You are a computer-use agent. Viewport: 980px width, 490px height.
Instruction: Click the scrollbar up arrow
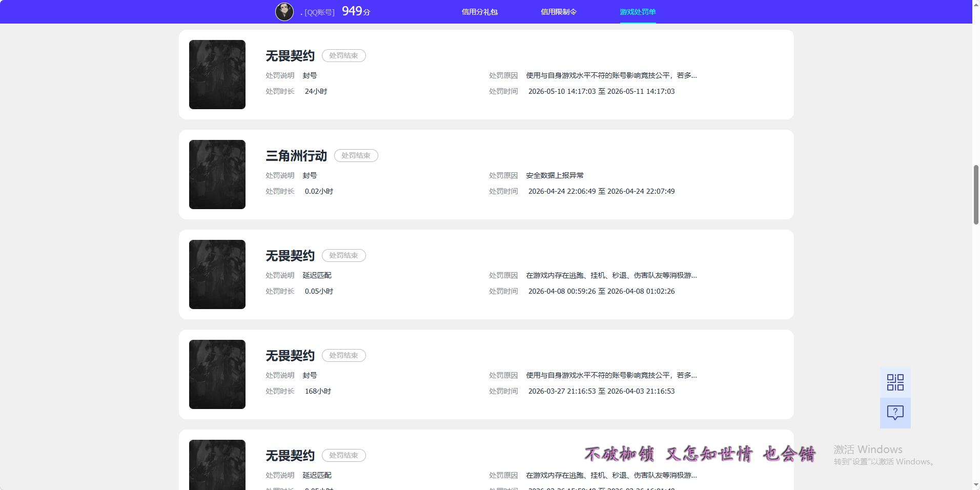click(x=976, y=4)
